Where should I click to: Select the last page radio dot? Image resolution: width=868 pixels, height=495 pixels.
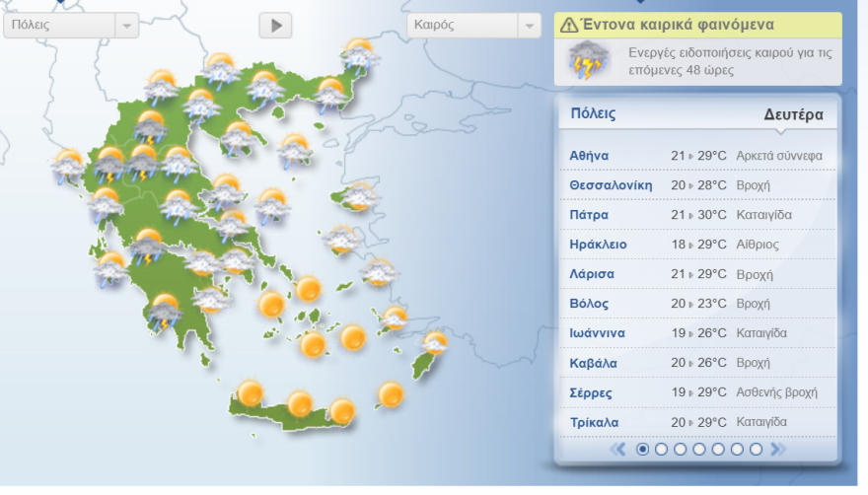(x=756, y=450)
